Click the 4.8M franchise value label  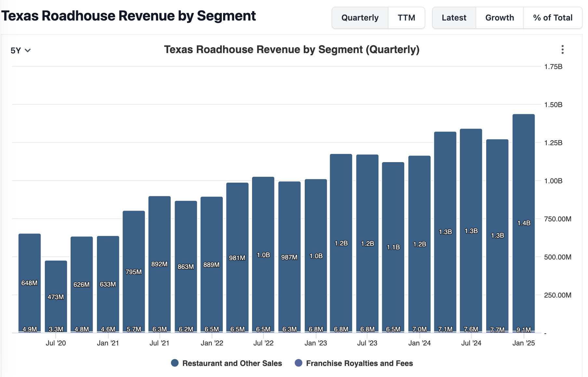82,329
